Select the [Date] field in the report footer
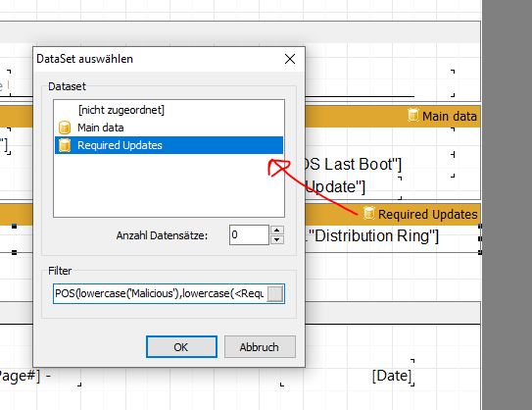532x410 pixels. [x=392, y=376]
